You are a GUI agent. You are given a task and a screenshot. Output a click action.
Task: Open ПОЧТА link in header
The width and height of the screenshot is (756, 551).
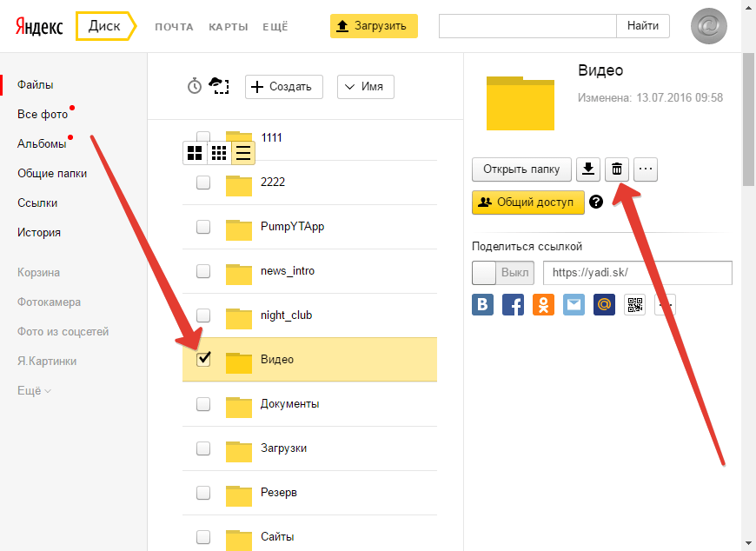click(x=174, y=27)
